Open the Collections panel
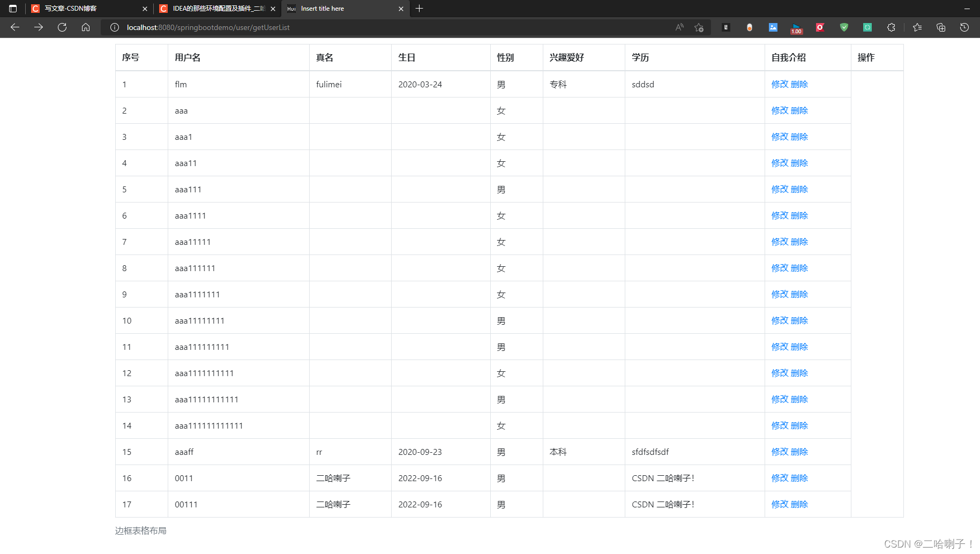 coord(941,27)
